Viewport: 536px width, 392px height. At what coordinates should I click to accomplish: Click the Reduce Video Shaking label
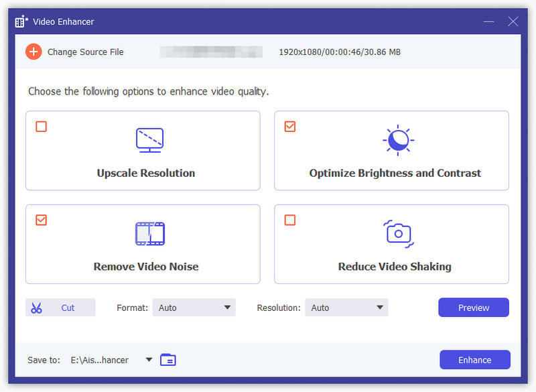coord(395,267)
